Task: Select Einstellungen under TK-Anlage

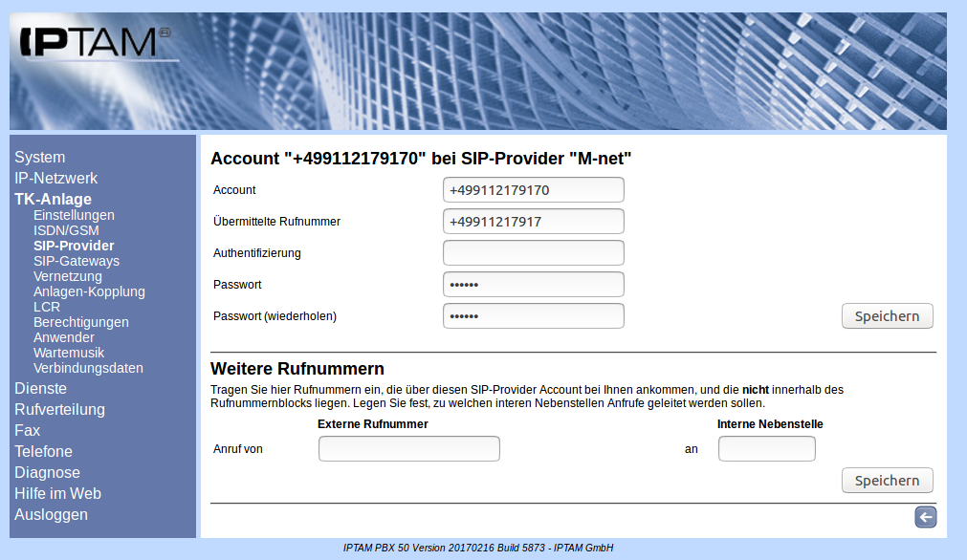Action: click(74, 215)
